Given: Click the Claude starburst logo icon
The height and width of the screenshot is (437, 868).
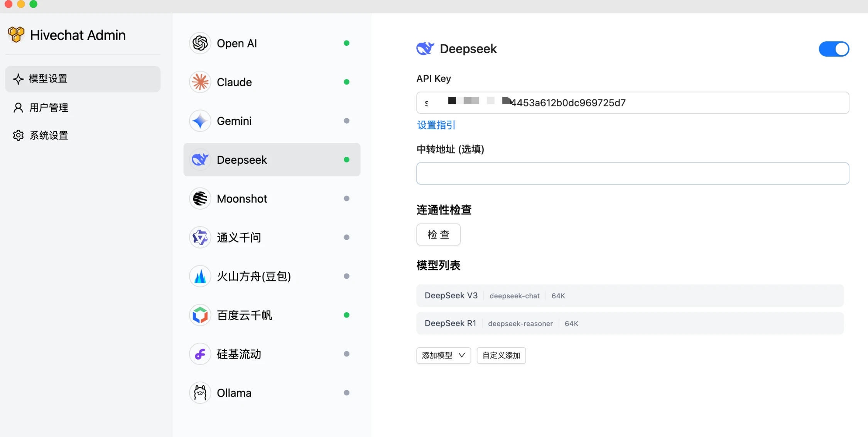Looking at the screenshot, I should [200, 82].
